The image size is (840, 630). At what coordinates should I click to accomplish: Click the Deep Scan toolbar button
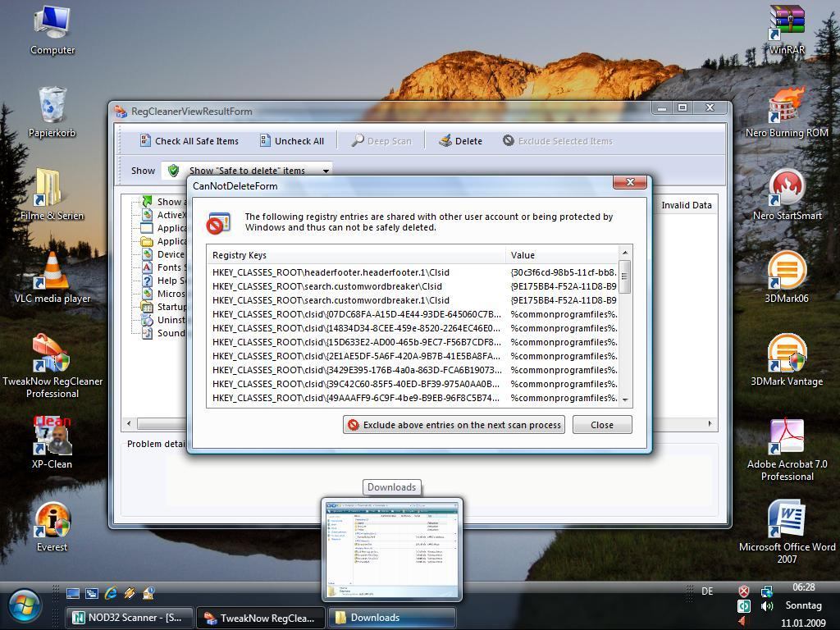tap(381, 141)
